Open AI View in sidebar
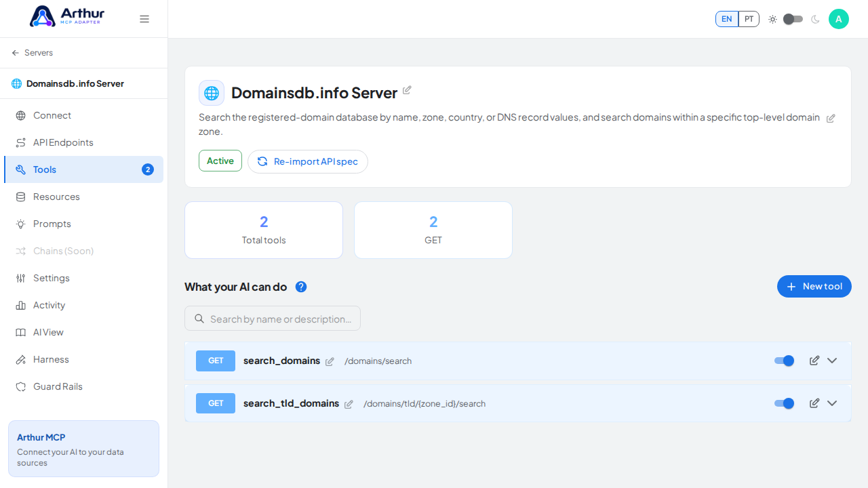 pos(83,332)
